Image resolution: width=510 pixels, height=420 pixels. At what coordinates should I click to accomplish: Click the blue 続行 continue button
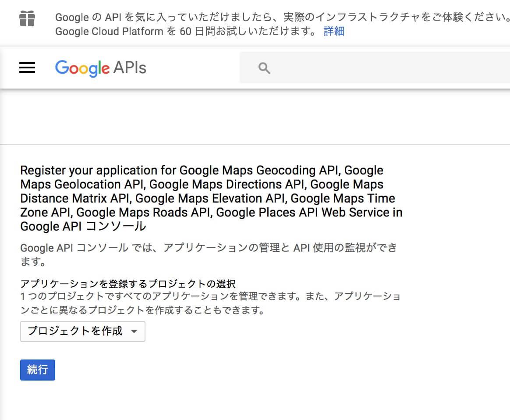(38, 370)
